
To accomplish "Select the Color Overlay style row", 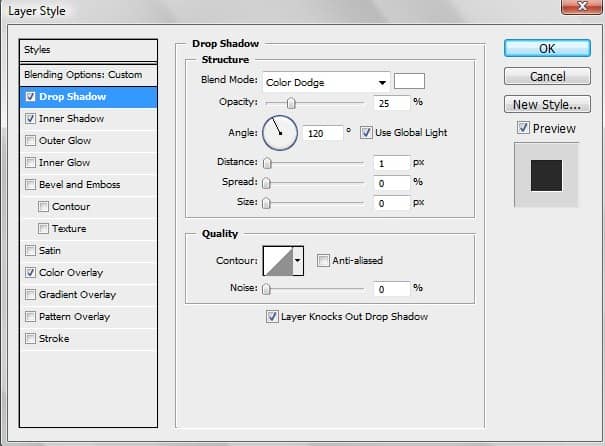I will (88, 272).
